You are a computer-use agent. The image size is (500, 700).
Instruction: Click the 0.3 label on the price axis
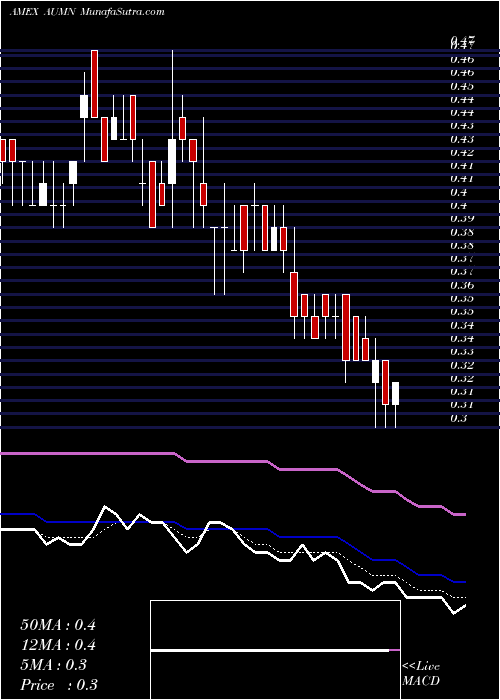point(459,418)
